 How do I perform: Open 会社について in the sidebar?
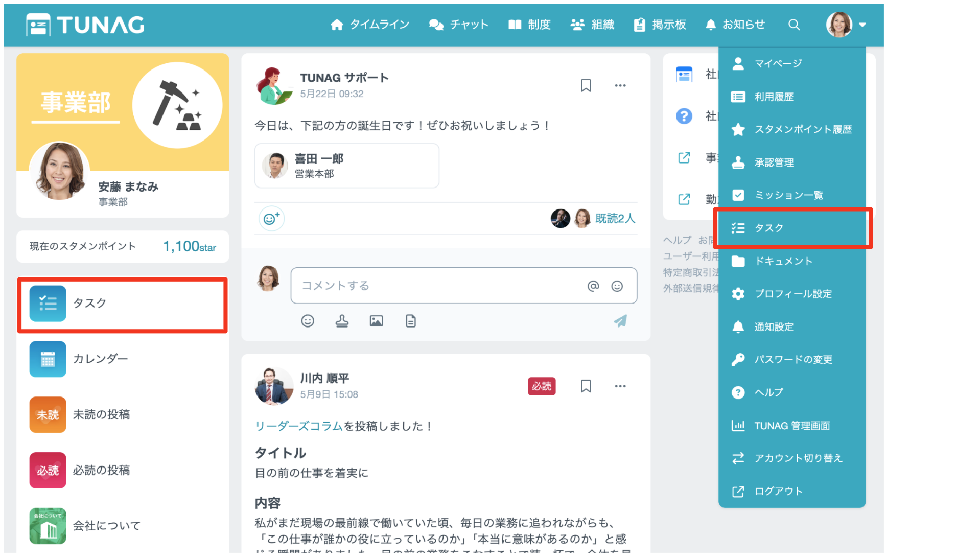pos(123,526)
